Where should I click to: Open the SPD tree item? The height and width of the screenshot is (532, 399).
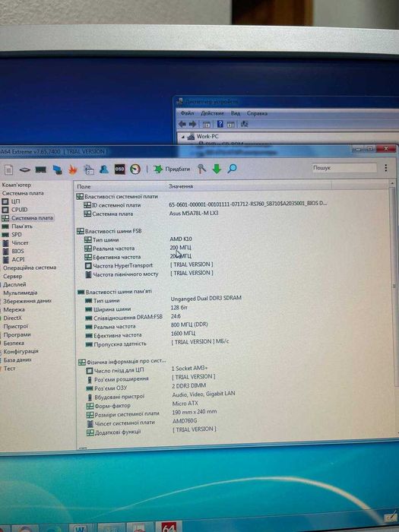(x=16, y=234)
